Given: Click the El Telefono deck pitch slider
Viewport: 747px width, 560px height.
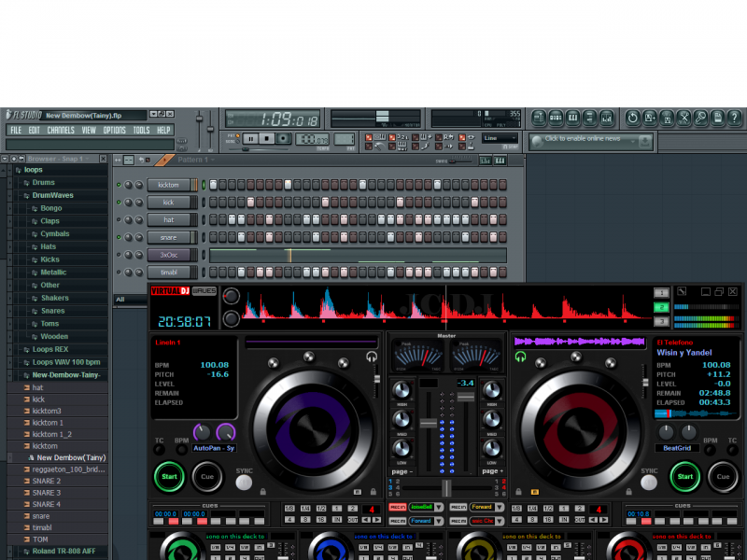Looking at the screenshot, I should coord(645,383).
